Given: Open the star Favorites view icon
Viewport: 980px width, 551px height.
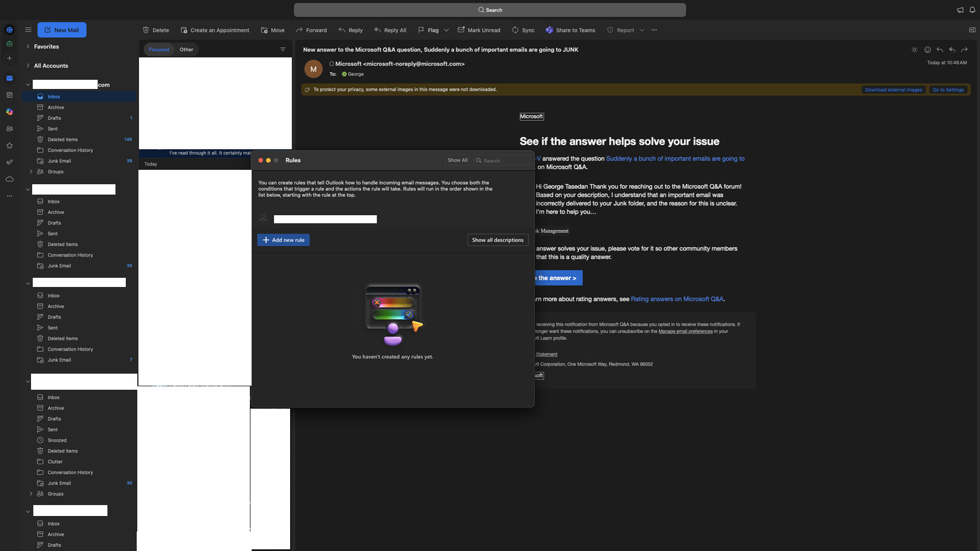Looking at the screenshot, I should tap(9, 145).
